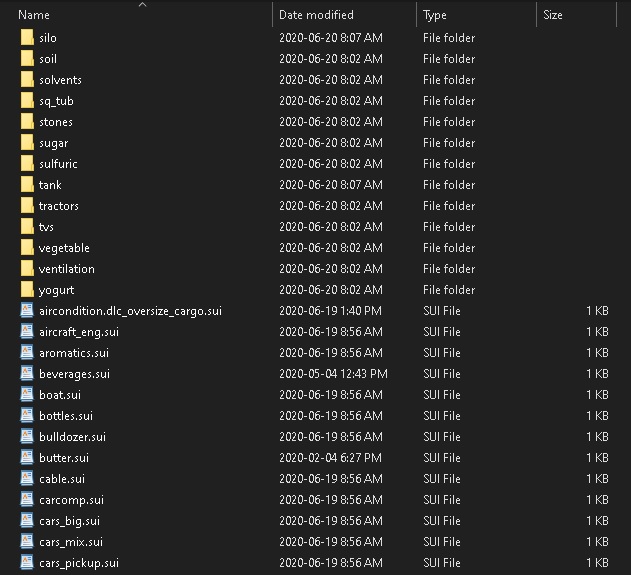Select aircondition.dlc_oversize_cargo.sui file name
Image resolution: width=631 pixels, height=575 pixels.
pyautogui.click(x=130, y=311)
